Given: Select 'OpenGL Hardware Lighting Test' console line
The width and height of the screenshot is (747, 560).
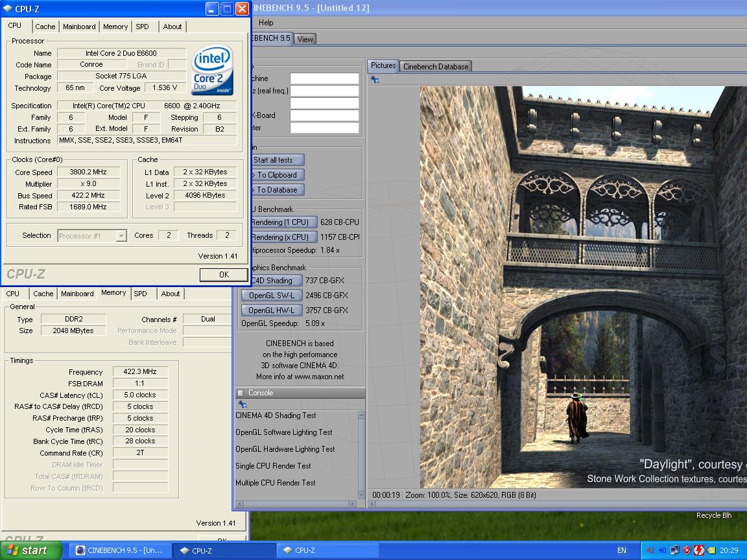Looking at the screenshot, I should click(x=285, y=449).
